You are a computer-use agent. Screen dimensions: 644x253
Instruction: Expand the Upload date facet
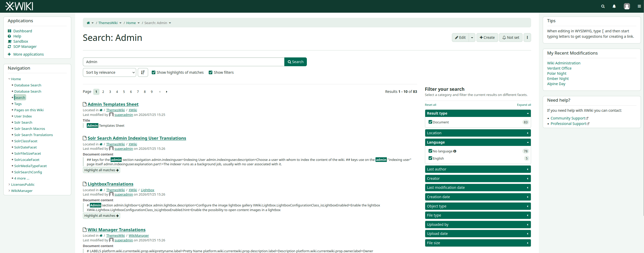pos(478,234)
